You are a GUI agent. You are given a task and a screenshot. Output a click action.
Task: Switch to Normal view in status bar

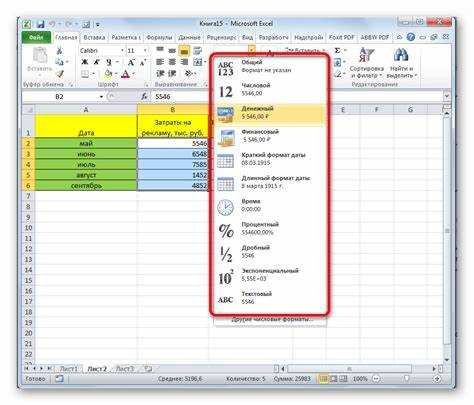click(323, 379)
